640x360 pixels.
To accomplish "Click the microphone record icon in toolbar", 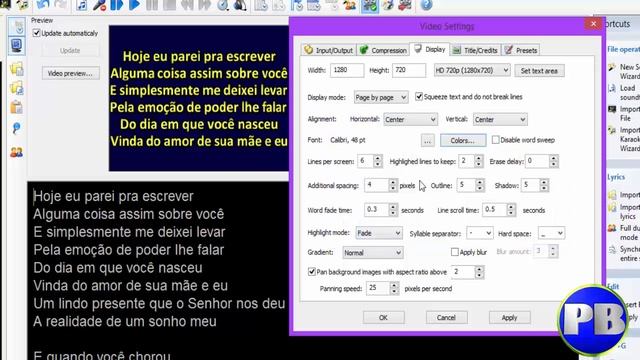I will coord(99,5).
